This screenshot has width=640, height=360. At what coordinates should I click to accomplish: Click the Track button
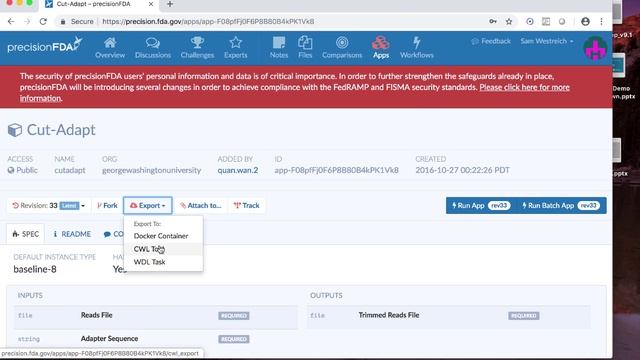coord(247,205)
